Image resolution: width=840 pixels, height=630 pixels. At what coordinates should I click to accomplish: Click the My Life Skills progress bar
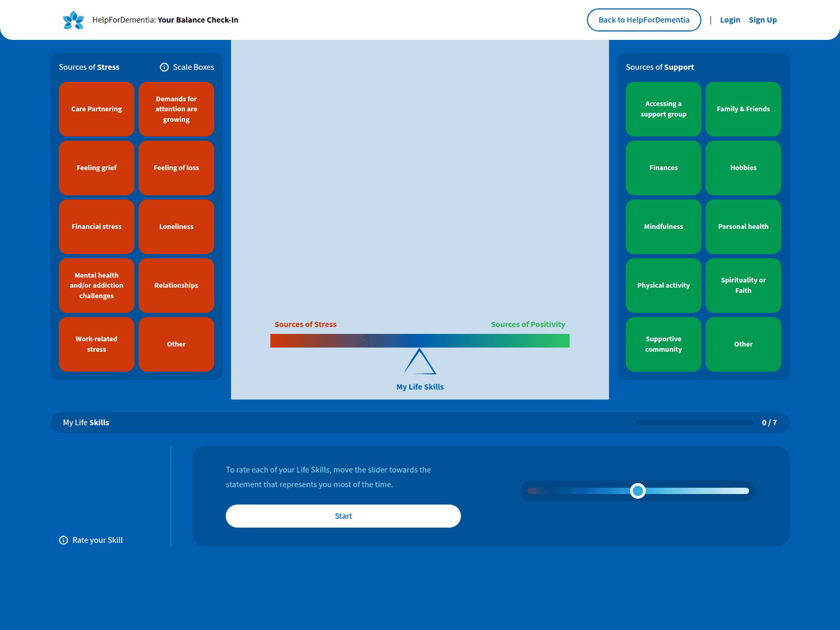694,423
